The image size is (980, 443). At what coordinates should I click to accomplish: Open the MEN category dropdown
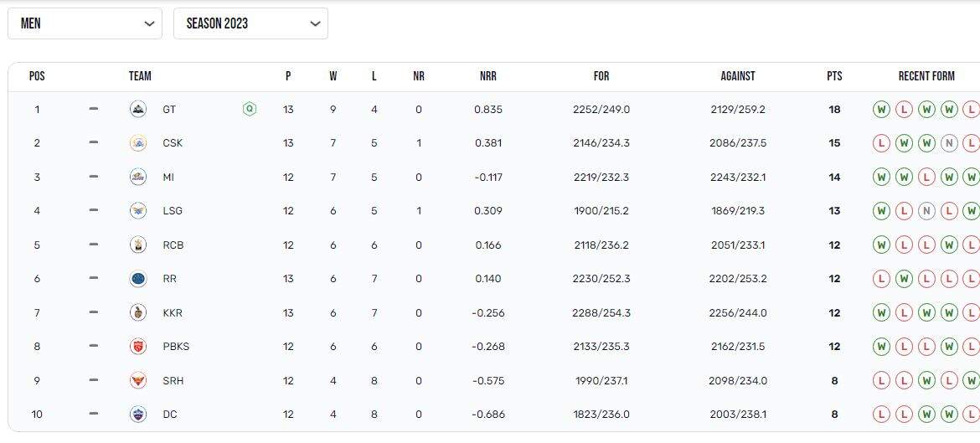85,23
